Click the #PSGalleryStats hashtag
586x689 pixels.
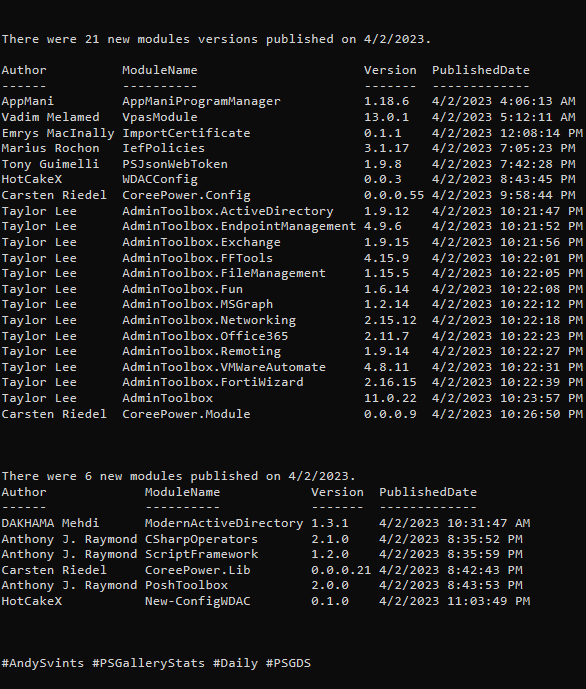[x=148, y=663]
